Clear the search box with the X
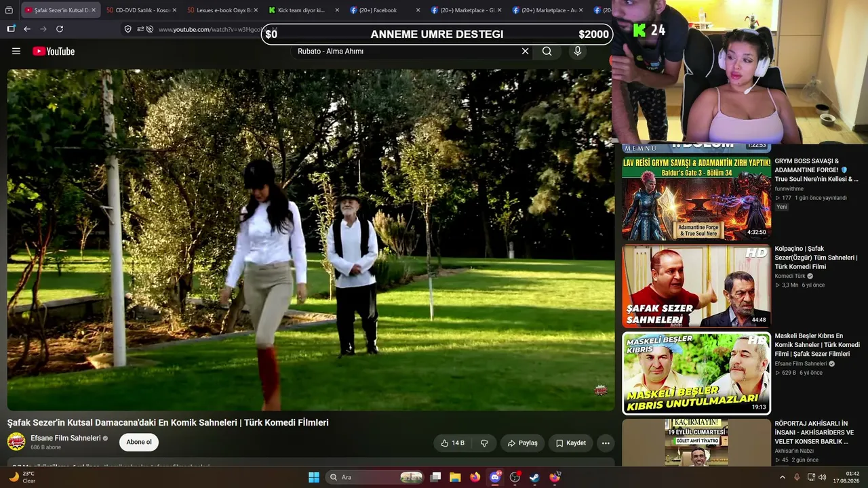 pos(525,52)
